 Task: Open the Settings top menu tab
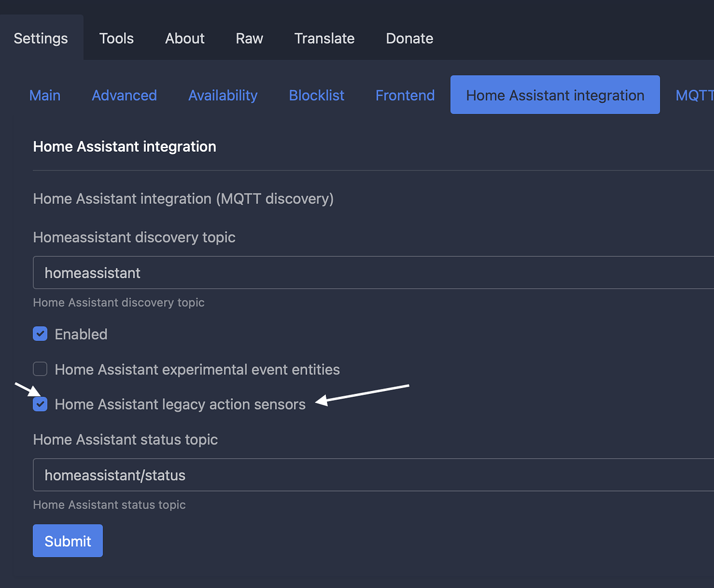(x=41, y=38)
